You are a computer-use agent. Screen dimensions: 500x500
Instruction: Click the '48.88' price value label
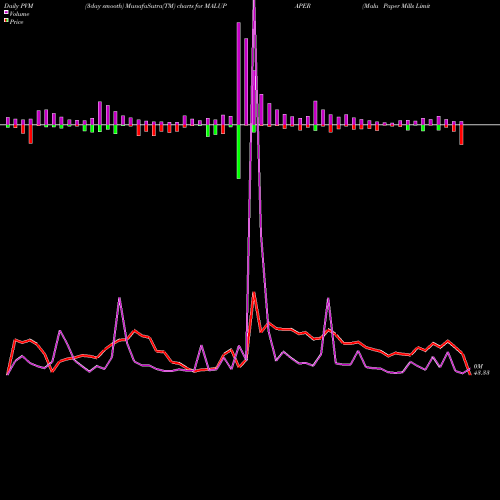pyautogui.click(x=481, y=373)
